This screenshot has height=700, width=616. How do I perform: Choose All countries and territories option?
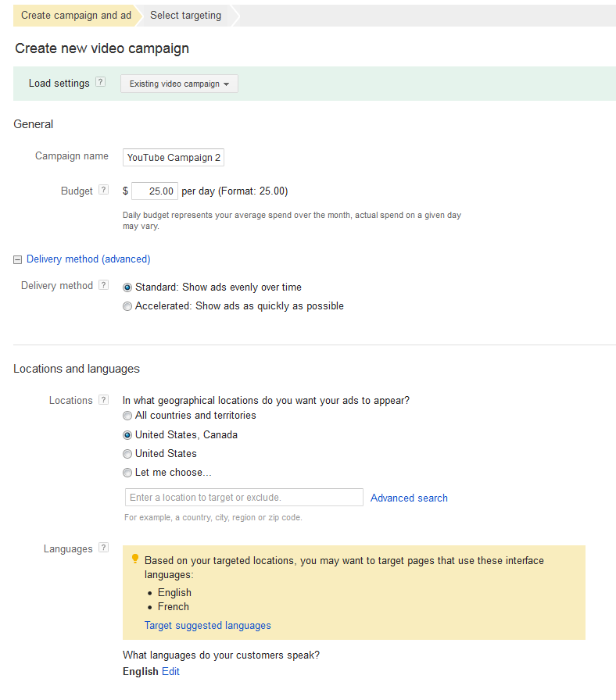[x=127, y=416]
